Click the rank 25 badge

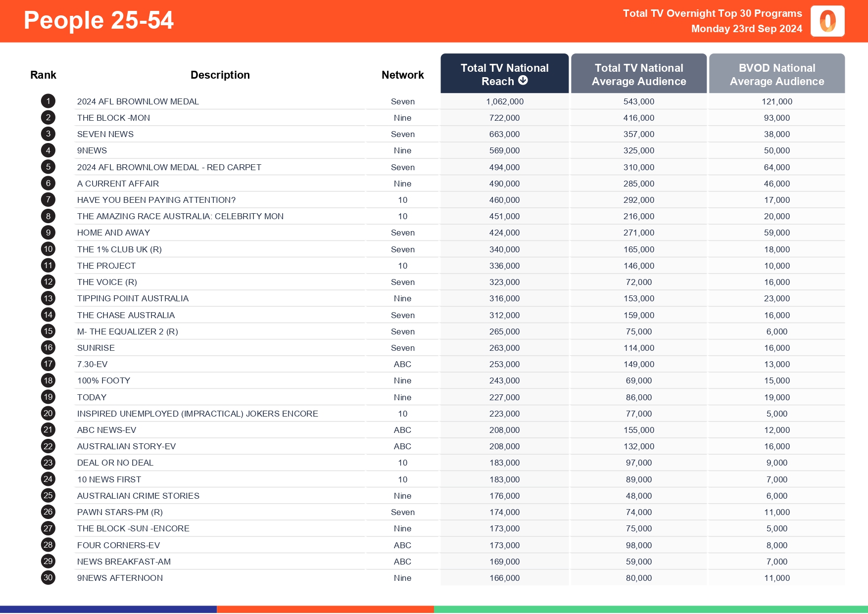coord(48,495)
